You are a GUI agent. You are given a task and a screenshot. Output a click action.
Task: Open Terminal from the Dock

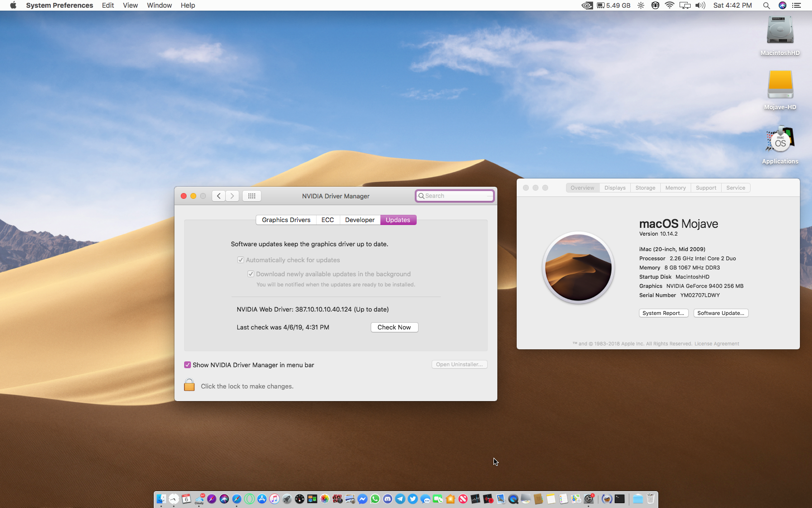(x=620, y=499)
